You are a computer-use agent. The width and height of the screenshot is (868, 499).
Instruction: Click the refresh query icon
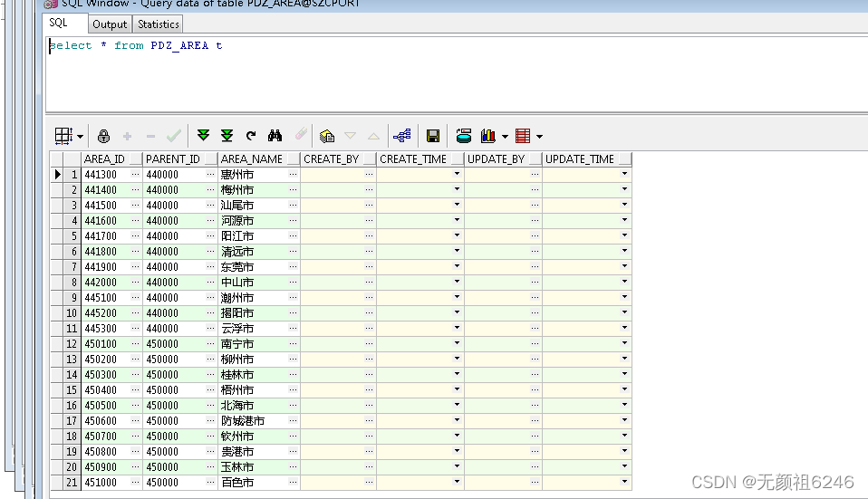pos(251,136)
